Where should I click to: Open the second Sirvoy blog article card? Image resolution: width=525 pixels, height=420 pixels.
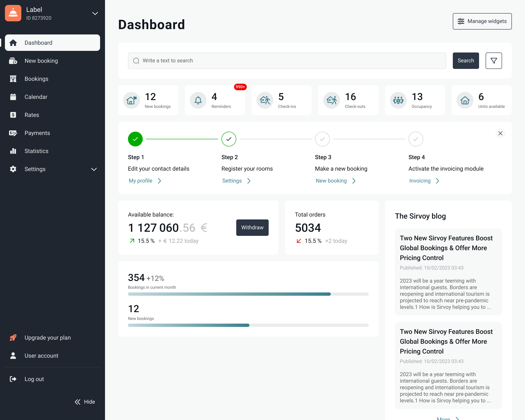pyautogui.click(x=448, y=365)
